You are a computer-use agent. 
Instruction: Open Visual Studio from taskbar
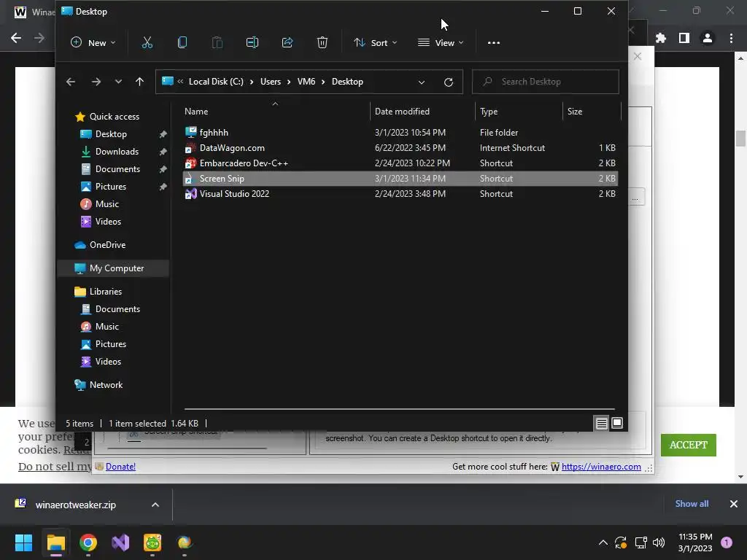point(120,542)
